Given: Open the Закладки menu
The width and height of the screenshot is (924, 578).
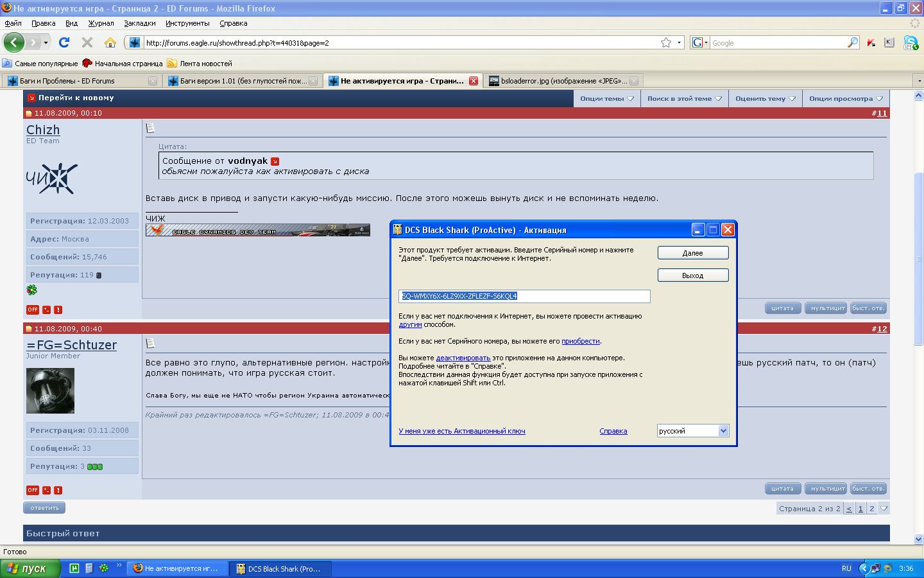Looking at the screenshot, I should [x=140, y=23].
